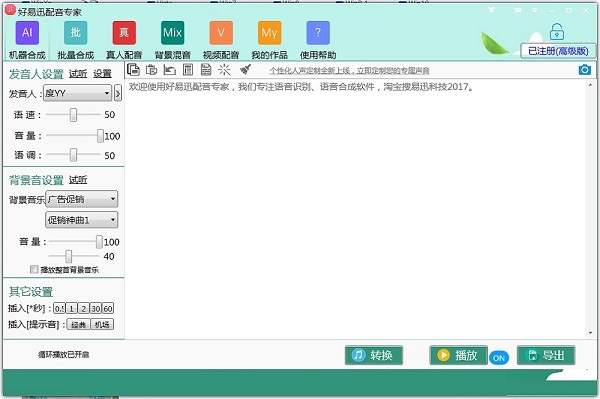
Task: Click the copy icon in text toolbar
Action: (x=133, y=70)
